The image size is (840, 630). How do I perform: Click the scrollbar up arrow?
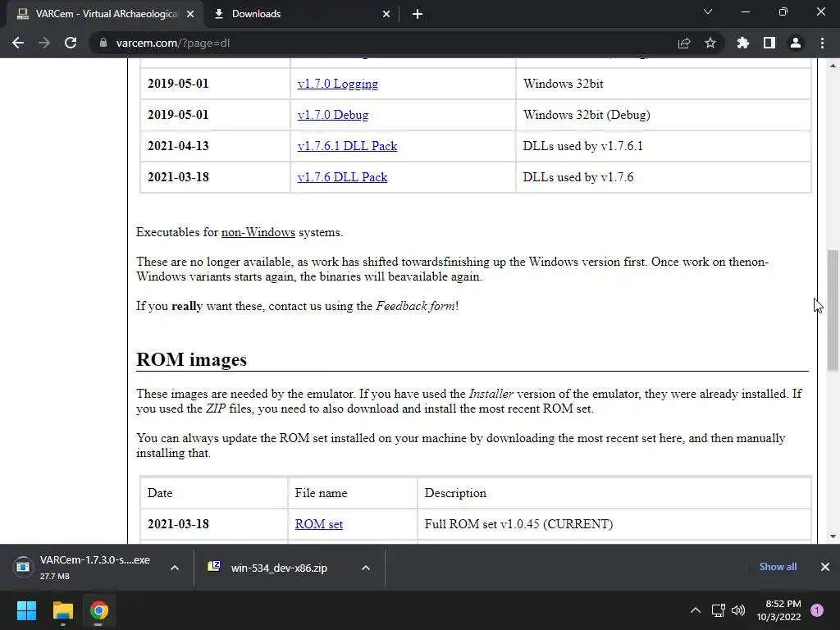tap(833, 66)
